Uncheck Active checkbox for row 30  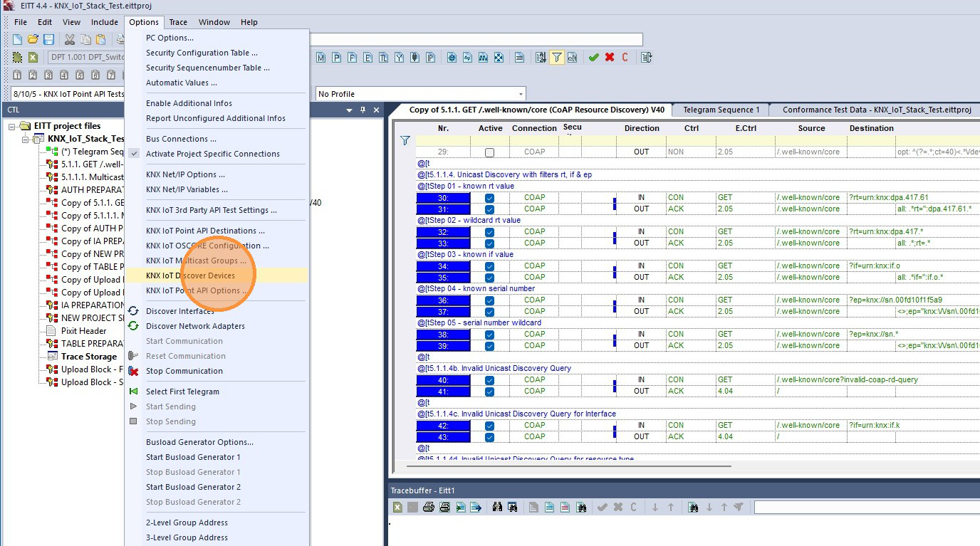489,198
